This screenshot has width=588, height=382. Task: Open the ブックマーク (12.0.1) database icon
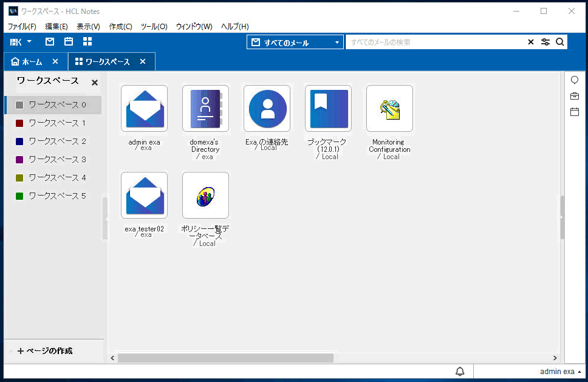(x=328, y=108)
